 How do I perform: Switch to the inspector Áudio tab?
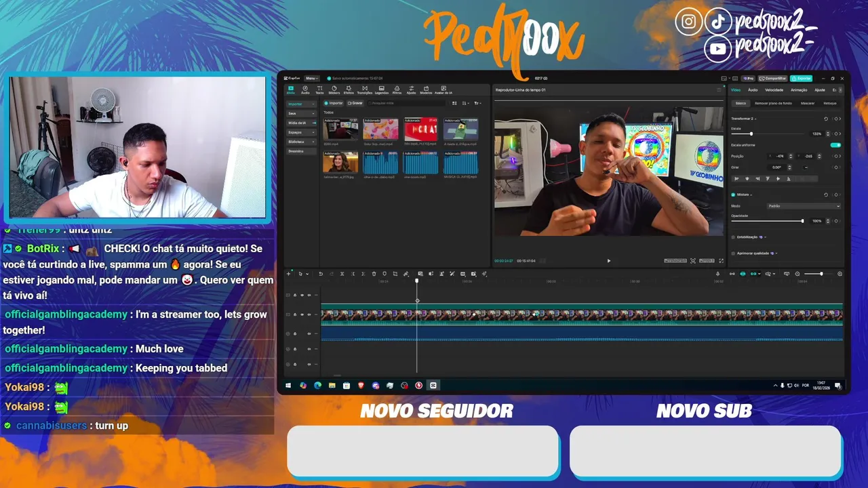pos(753,90)
